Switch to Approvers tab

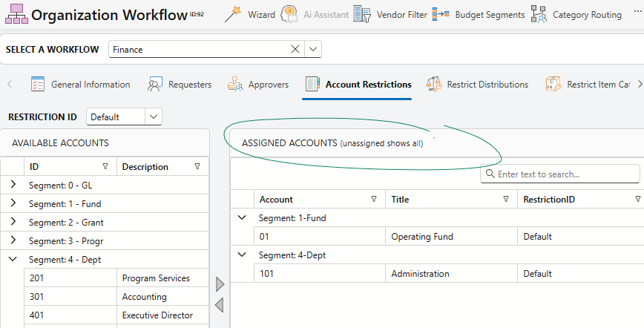point(258,85)
